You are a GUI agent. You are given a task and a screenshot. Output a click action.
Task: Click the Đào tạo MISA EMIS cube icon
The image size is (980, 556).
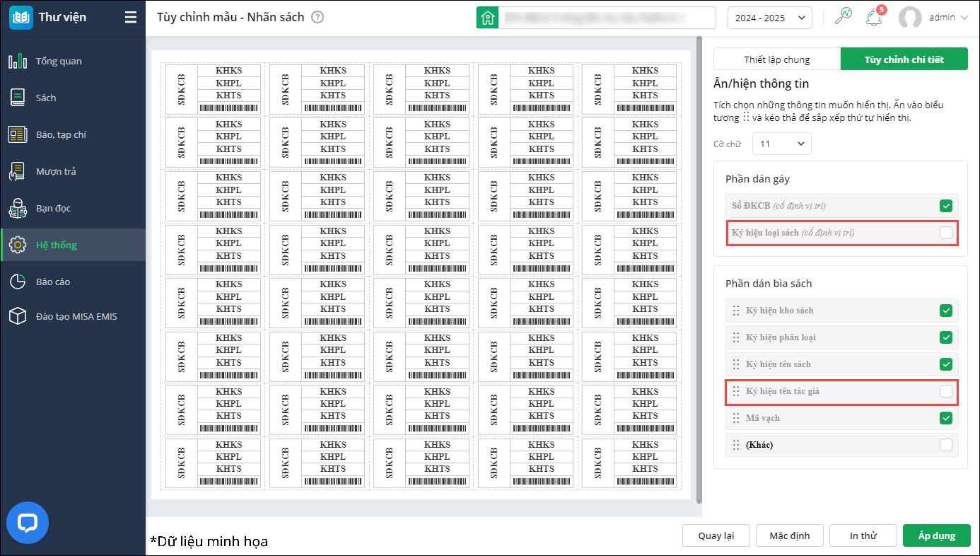point(18,316)
